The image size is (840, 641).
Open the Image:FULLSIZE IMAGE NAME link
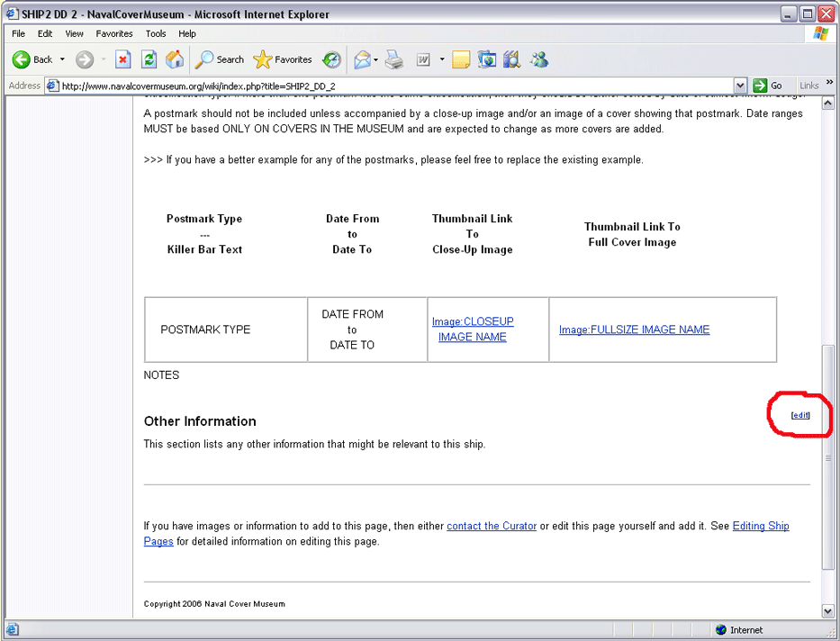pyautogui.click(x=634, y=330)
